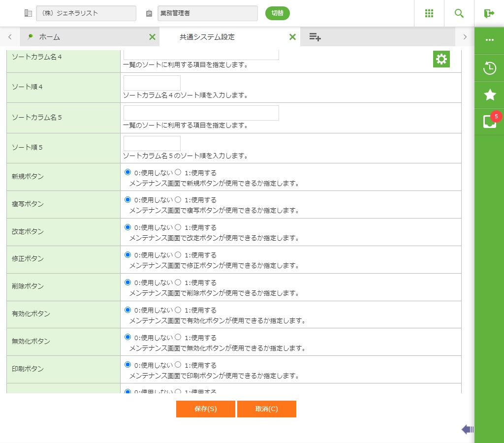Click the 保存(S) button

click(205, 409)
